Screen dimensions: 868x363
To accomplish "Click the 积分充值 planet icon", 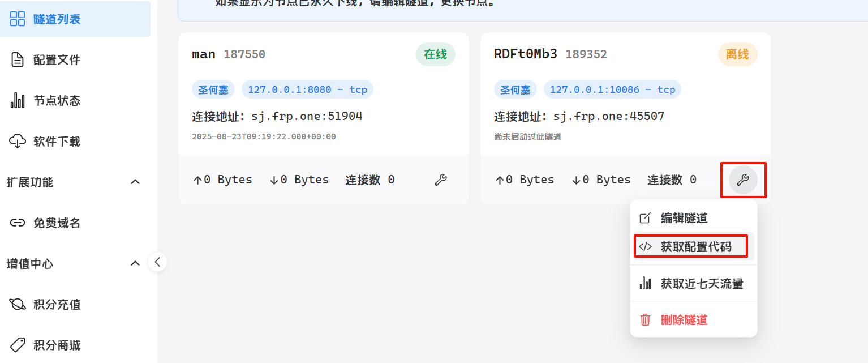I will pyautogui.click(x=18, y=305).
